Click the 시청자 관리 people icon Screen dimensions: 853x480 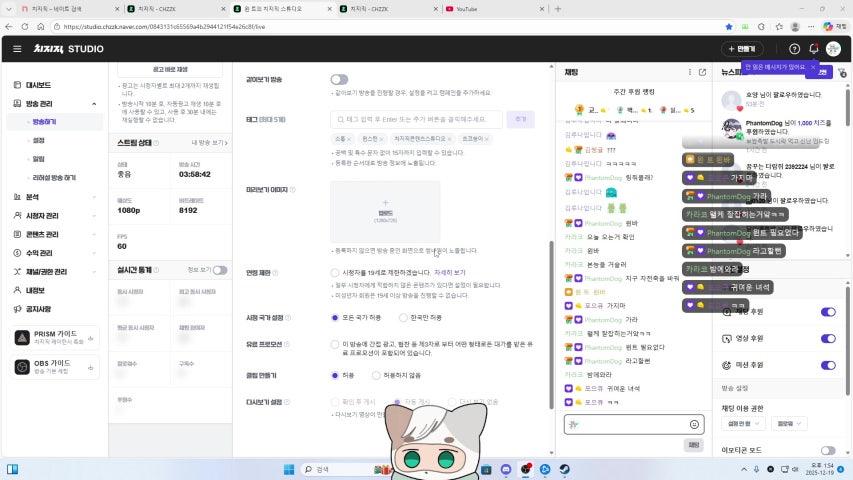pyautogui.click(x=17, y=216)
